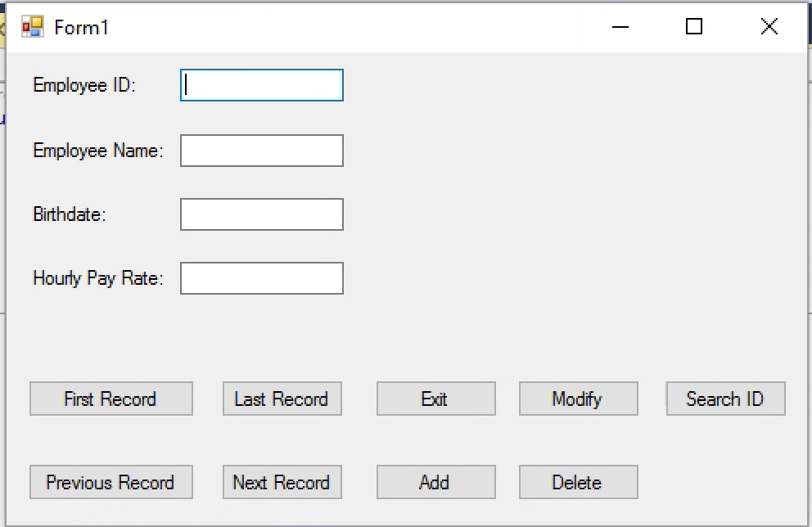812x527 pixels.
Task: Click inside the Employee ID text box
Action: pyautogui.click(x=261, y=84)
